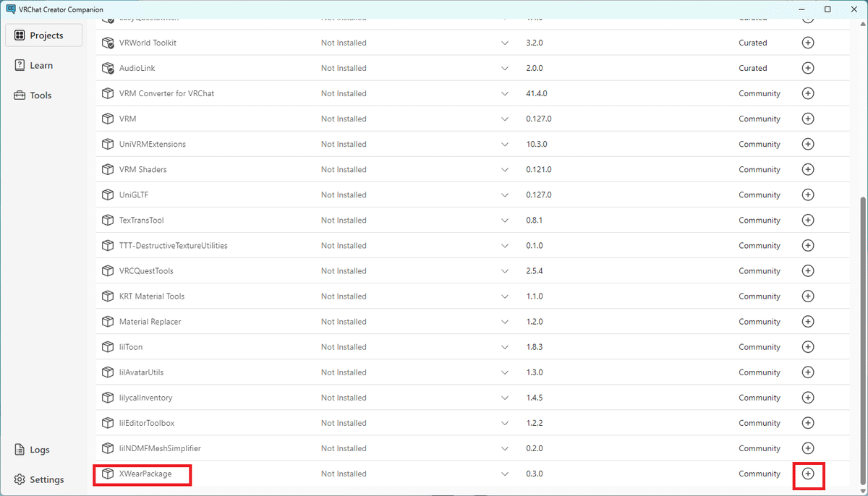Add the VRCQuestTools package
Screen dimensions: 868x496
[808, 270]
